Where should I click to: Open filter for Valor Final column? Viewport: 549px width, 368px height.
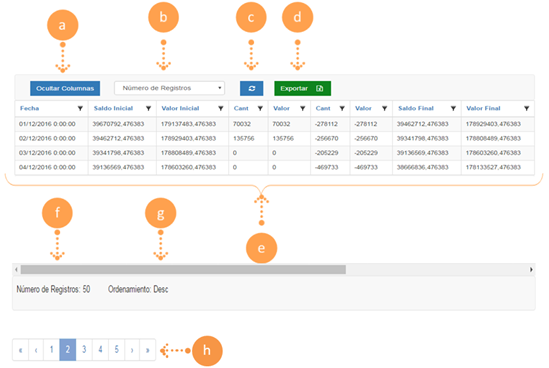point(526,109)
